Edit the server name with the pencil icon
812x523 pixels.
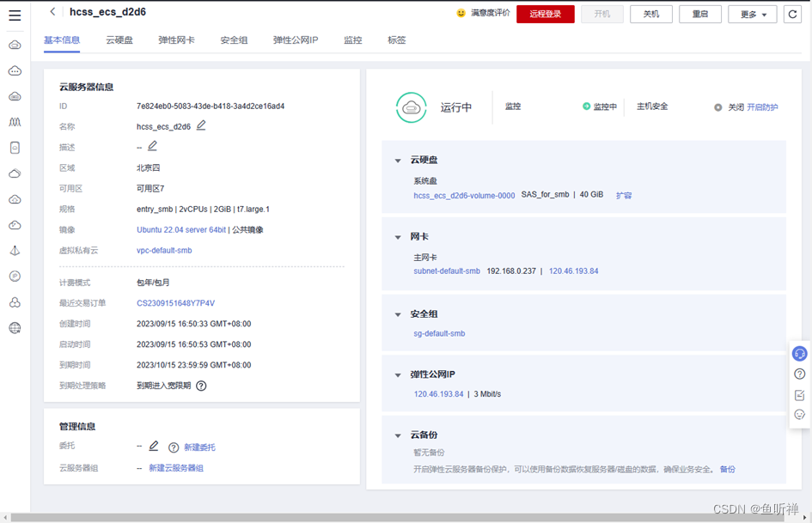pyautogui.click(x=201, y=125)
